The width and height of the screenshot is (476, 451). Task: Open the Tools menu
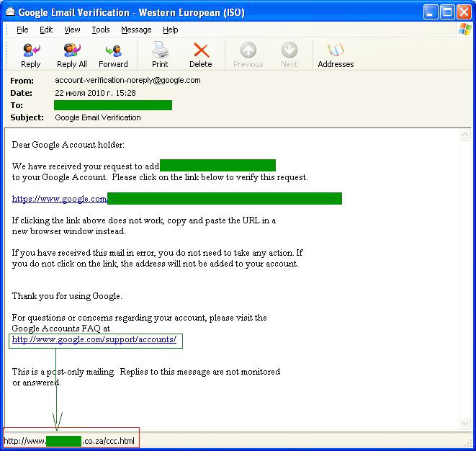coord(101,30)
